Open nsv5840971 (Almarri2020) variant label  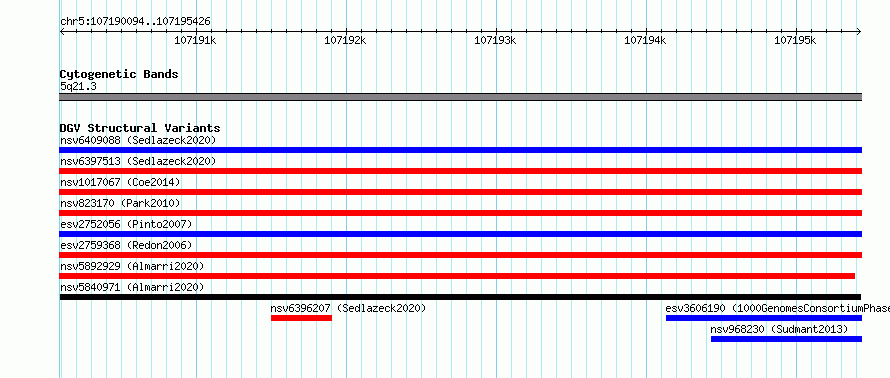pyautogui.click(x=132, y=287)
